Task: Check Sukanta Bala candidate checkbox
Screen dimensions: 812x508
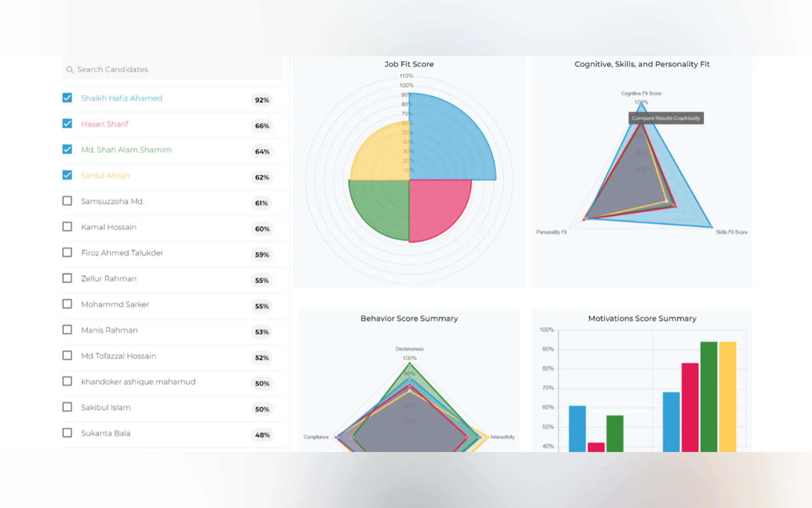Action: (67, 433)
